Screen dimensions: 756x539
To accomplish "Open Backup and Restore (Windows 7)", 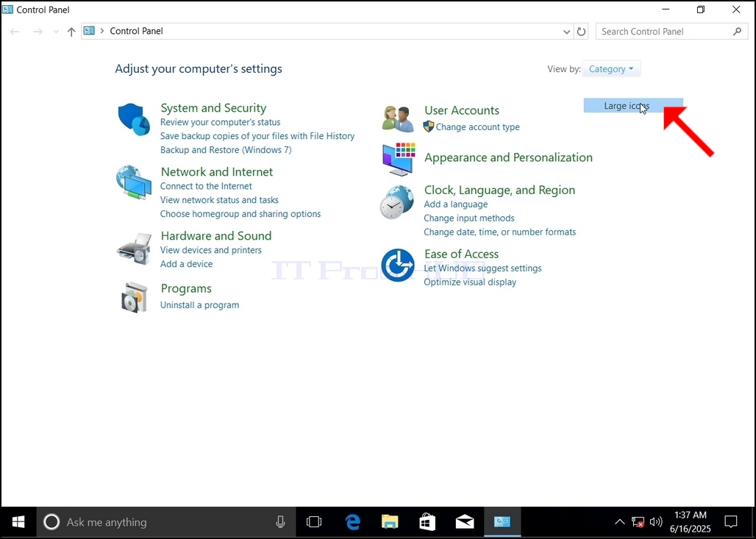I will [x=226, y=150].
